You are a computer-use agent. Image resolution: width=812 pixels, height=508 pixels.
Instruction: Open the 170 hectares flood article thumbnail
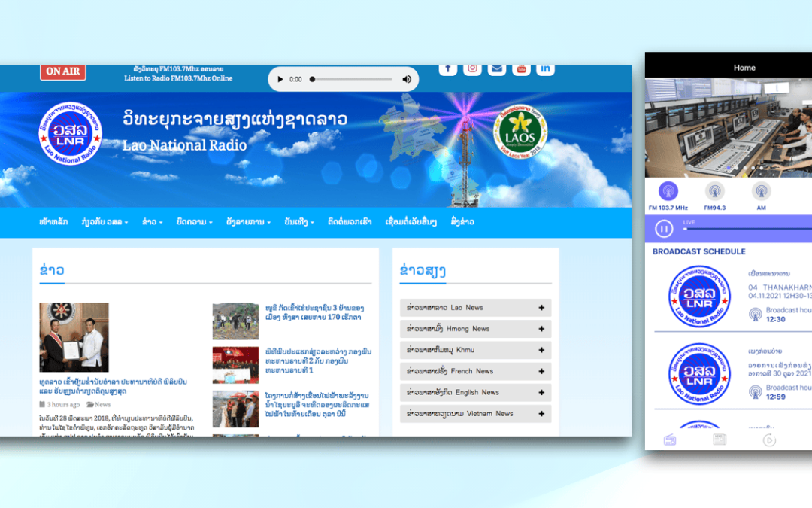(235, 321)
